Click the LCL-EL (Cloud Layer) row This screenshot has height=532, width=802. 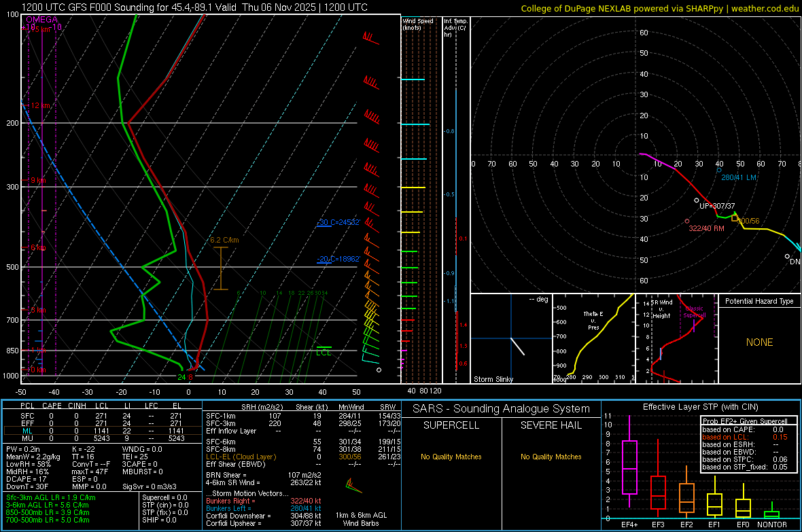pyautogui.click(x=303, y=457)
